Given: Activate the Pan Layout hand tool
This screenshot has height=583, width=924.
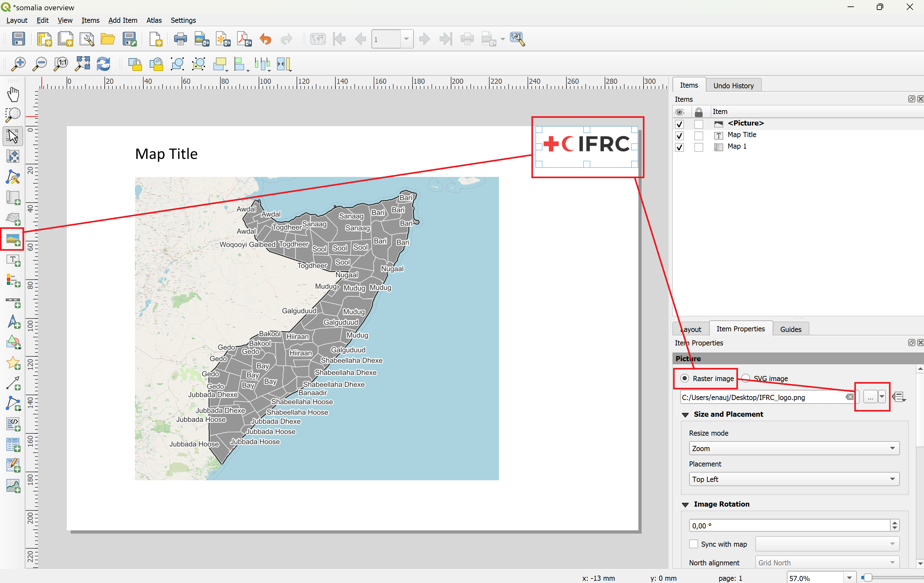Looking at the screenshot, I should (13, 94).
